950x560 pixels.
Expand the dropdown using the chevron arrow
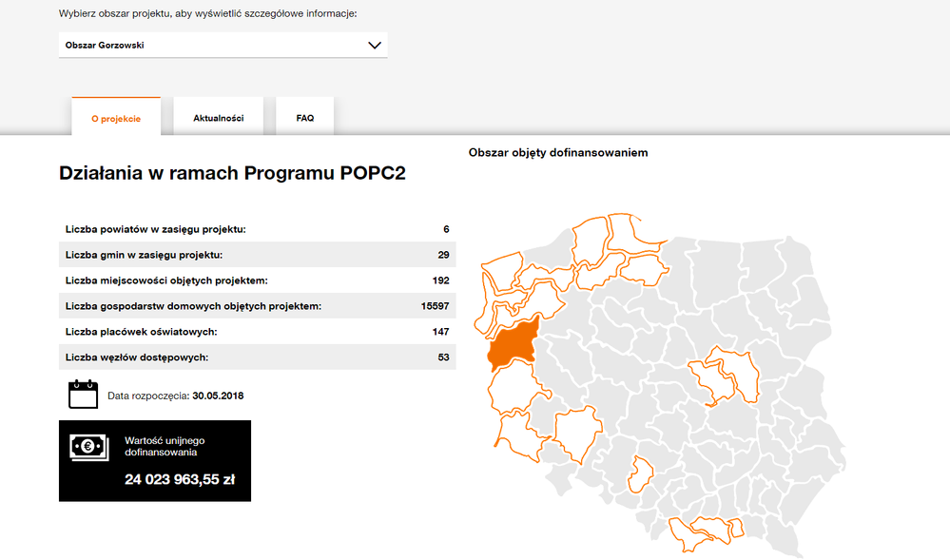[374, 45]
